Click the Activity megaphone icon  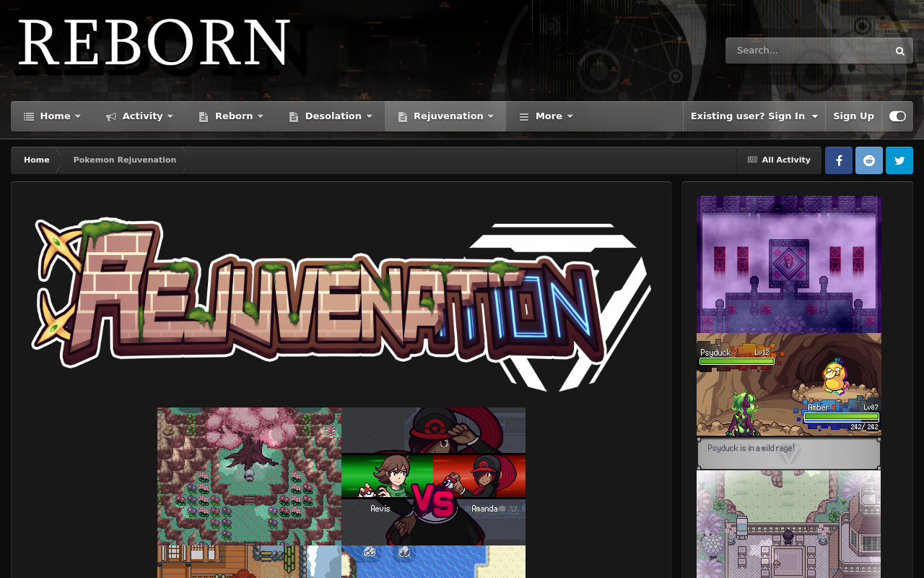tap(111, 116)
